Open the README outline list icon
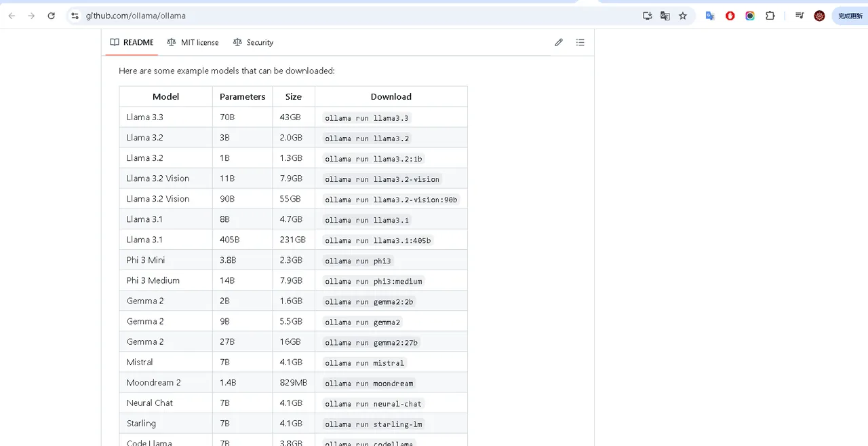The image size is (868, 446). [x=580, y=42]
